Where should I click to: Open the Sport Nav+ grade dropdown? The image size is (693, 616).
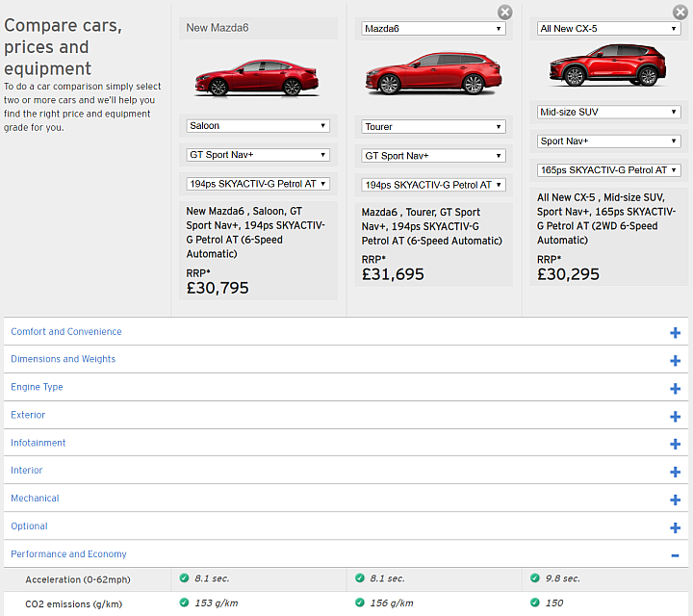[x=608, y=141]
